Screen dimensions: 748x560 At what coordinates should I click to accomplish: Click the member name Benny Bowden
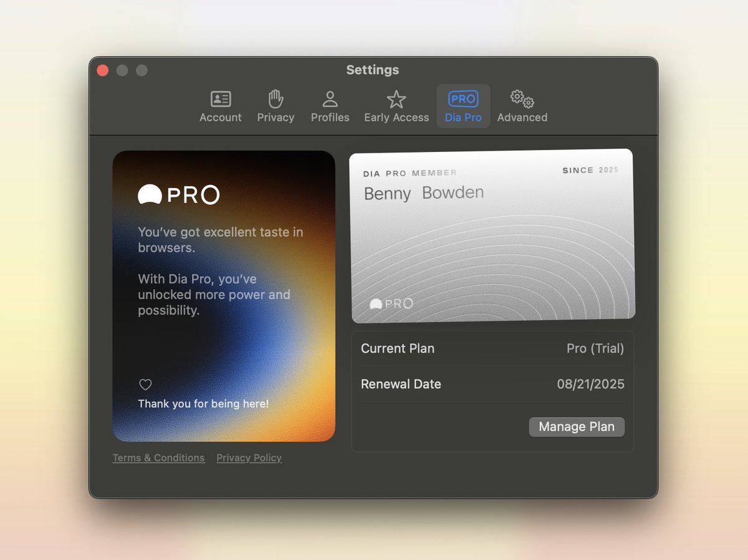pyautogui.click(x=424, y=193)
